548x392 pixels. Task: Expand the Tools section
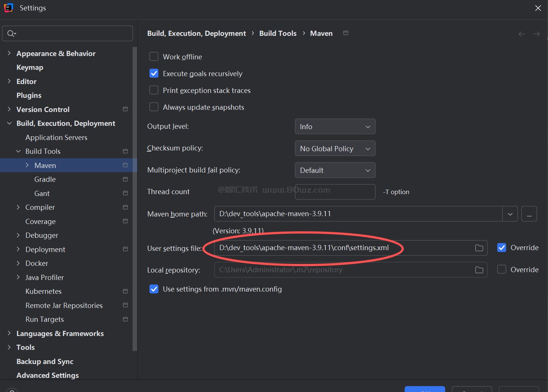pyautogui.click(x=9, y=347)
